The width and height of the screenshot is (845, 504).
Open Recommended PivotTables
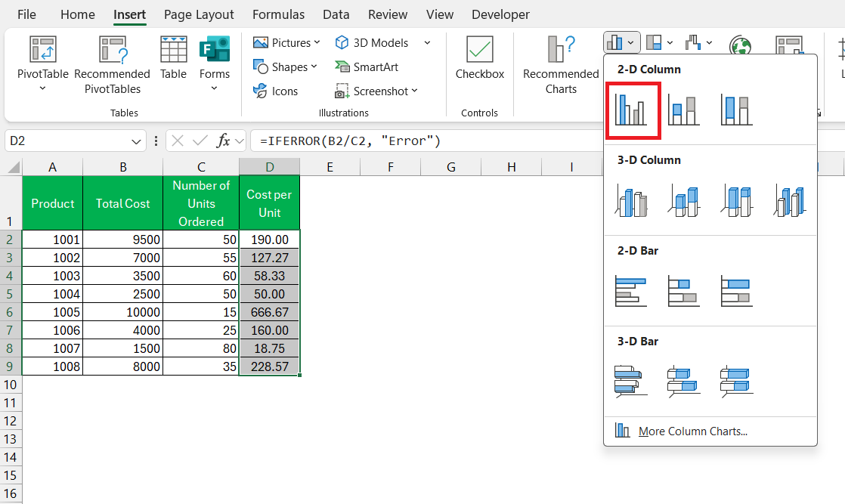point(112,65)
